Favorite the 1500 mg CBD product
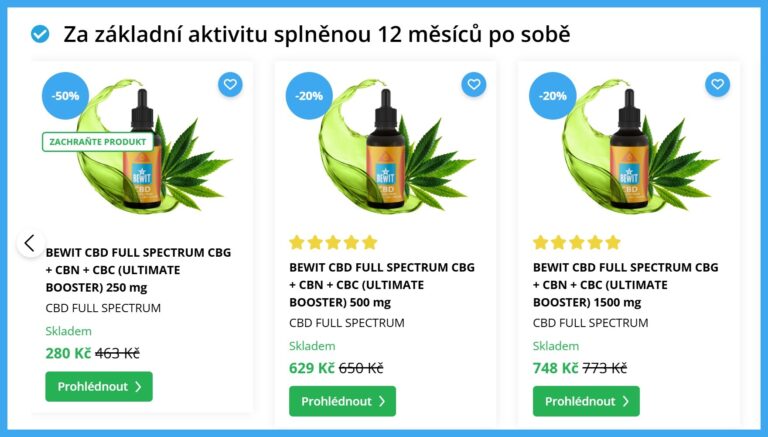Viewport: 768px width, 437px height. click(x=718, y=84)
